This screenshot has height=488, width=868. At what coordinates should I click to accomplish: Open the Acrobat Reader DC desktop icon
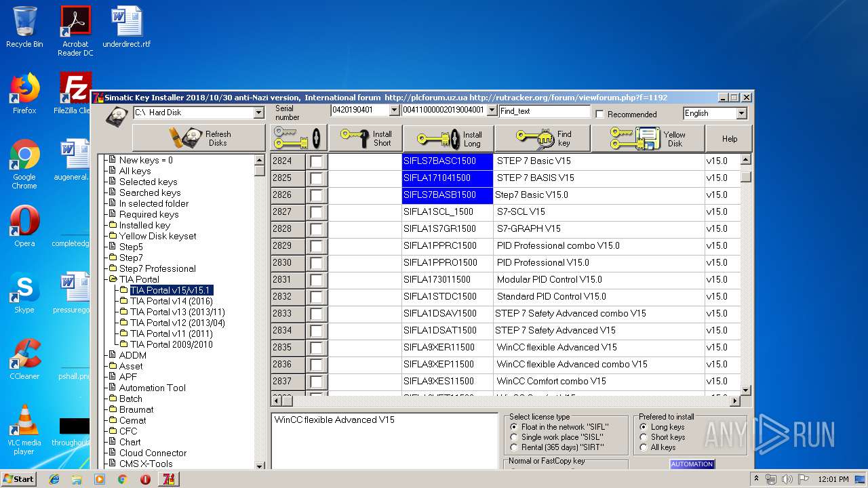[x=75, y=31]
